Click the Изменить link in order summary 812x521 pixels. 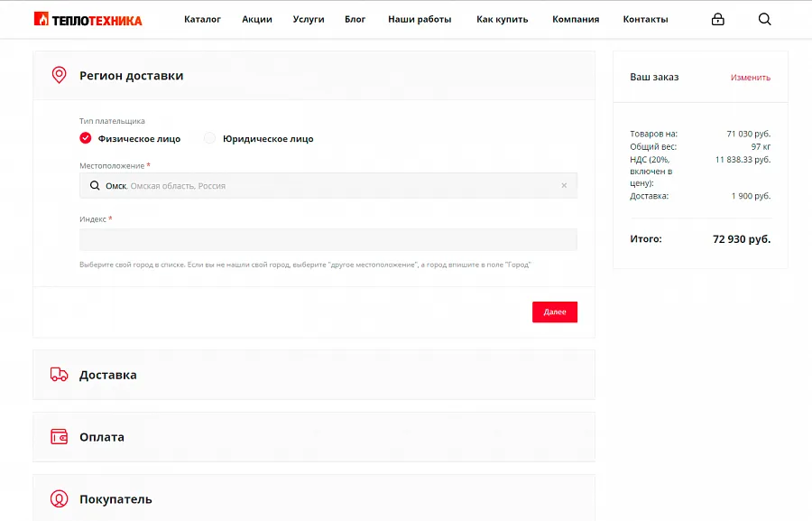click(x=751, y=78)
